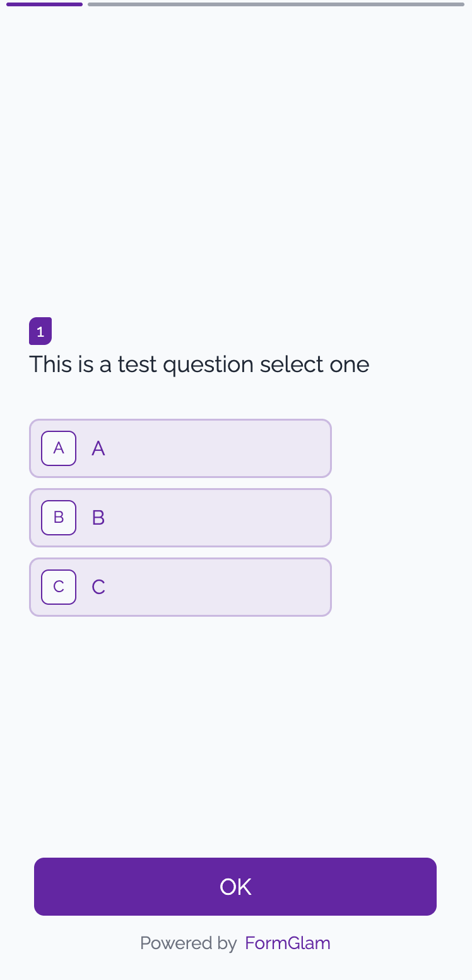
Task: Click the white "OK" text label
Action: [x=235, y=887]
